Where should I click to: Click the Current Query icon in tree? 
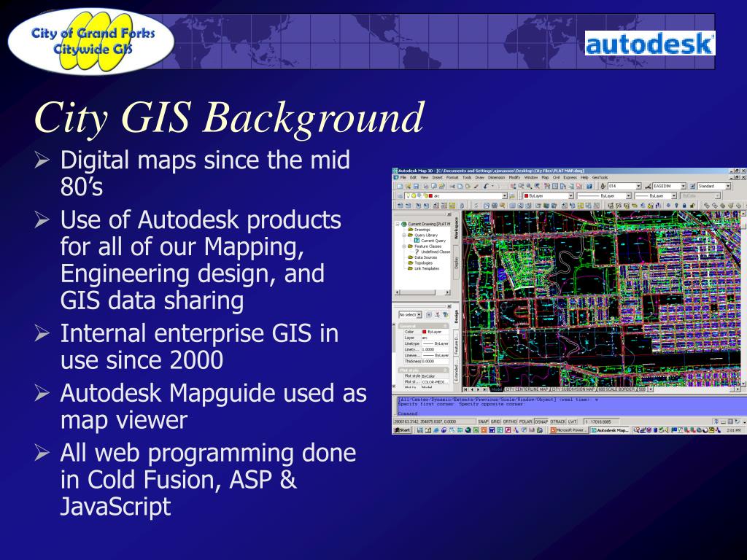[x=417, y=241]
